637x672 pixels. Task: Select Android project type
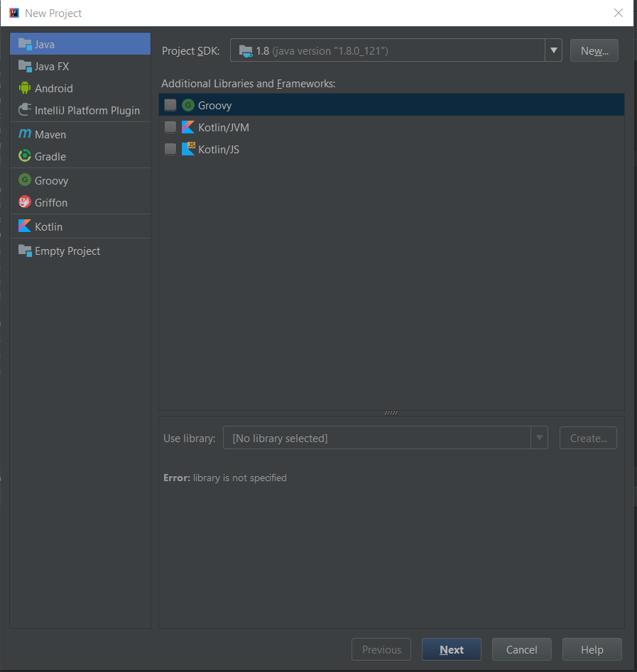(x=80, y=88)
